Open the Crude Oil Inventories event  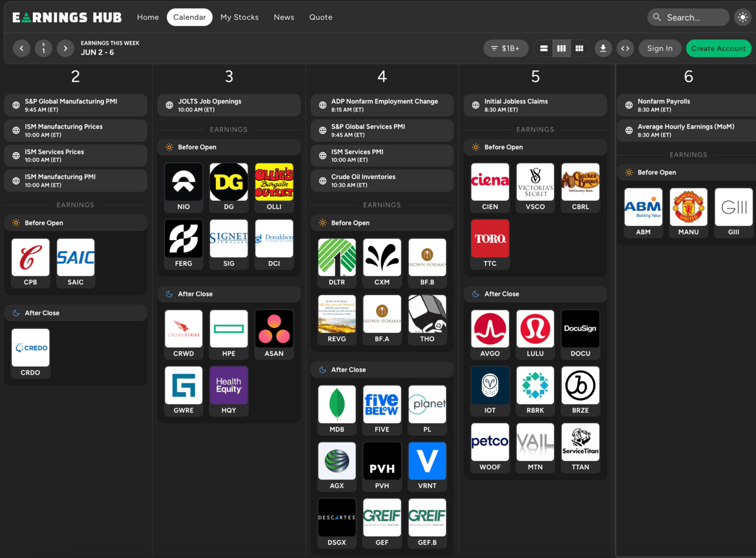[382, 180]
